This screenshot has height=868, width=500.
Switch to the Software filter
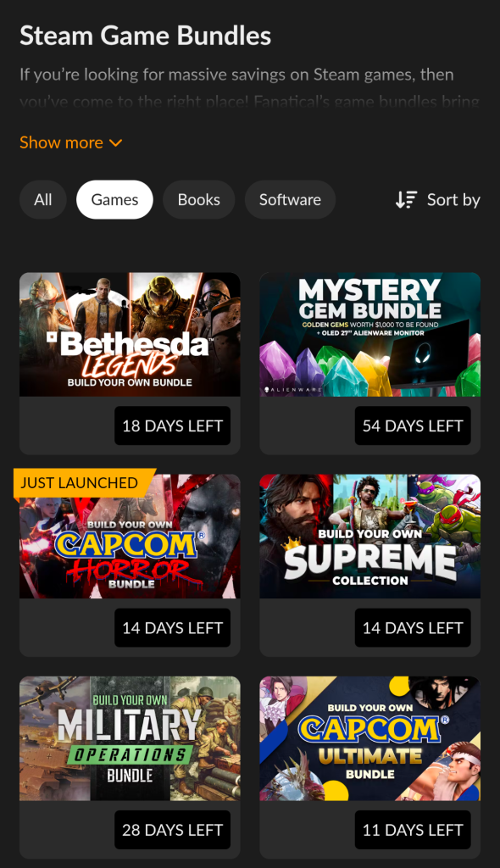[290, 200]
